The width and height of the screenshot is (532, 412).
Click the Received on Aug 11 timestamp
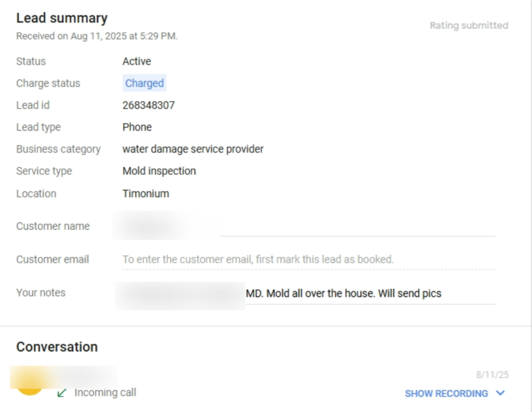(x=97, y=36)
